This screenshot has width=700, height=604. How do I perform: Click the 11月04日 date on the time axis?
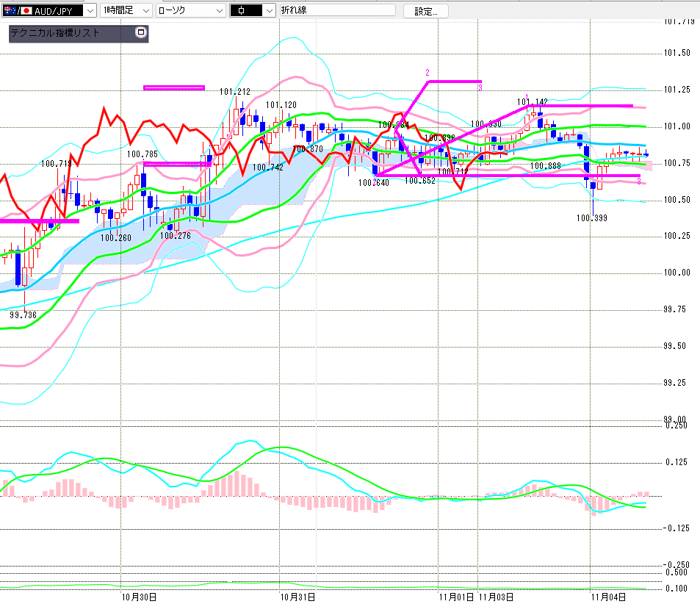point(610,597)
